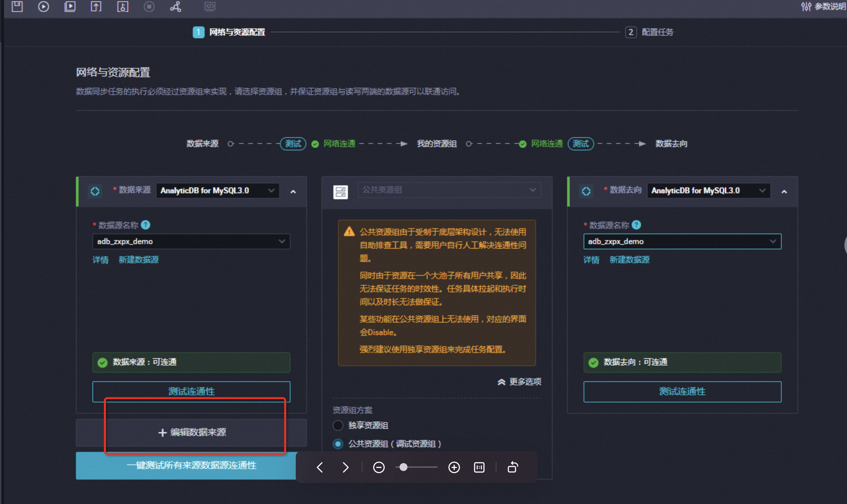Image resolution: width=847 pixels, height=504 pixels.
Task: Click source 测试连通性 button
Action: pos(191,392)
